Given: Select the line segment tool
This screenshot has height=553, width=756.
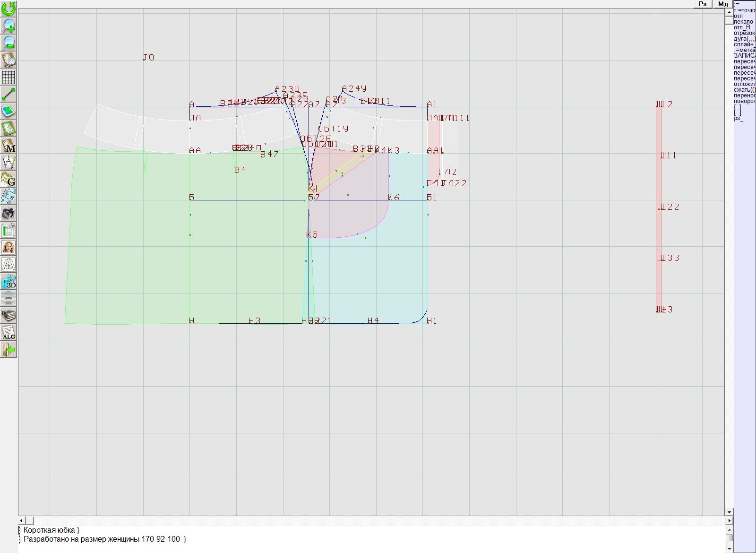Looking at the screenshot, I should click(x=9, y=94).
